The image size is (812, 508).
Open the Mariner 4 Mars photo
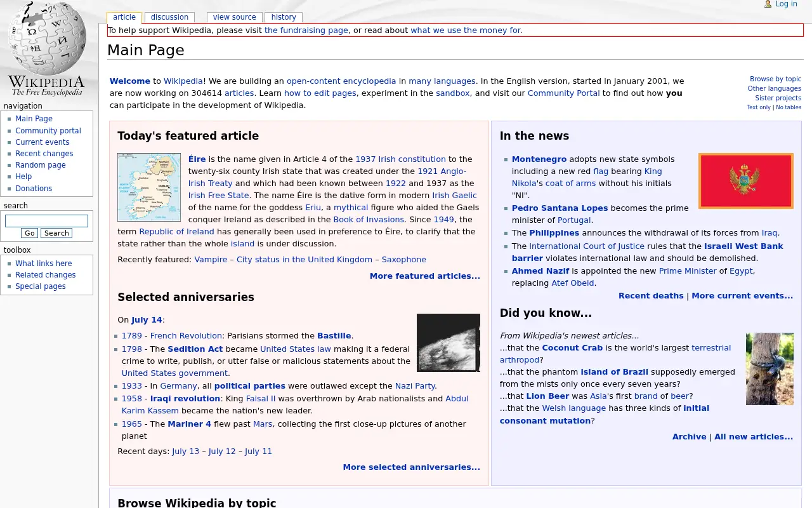449,343
